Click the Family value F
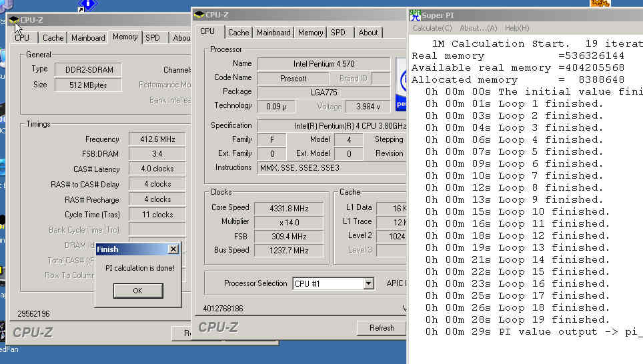The height and width of the screenshot is (364, 643). [272, 140]
